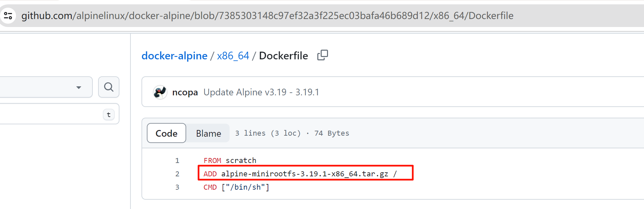Click the GitHub URL in the address bar
The height and width of the screenshot is (209, 644).
click(x=267, y=16)
